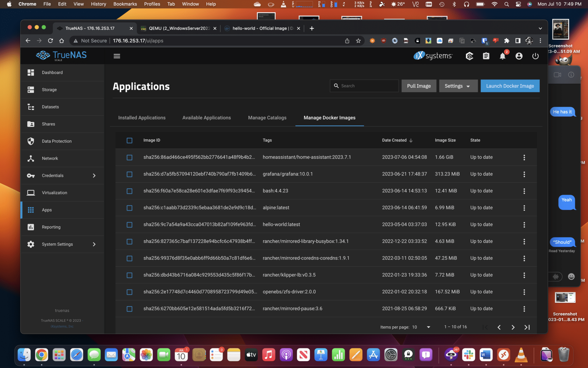This screenshot has height=368, width=588.
Task: Click the Shares sidebar icon
Action: (x=31, y=124)
